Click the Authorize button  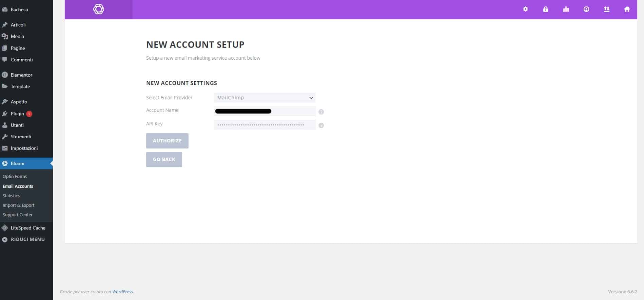167,141
